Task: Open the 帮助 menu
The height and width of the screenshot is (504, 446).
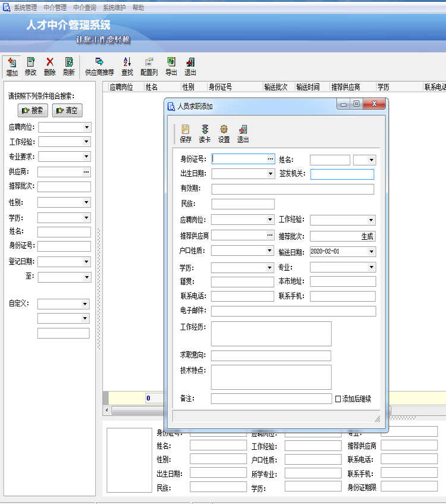Action: tap(138, 7)
